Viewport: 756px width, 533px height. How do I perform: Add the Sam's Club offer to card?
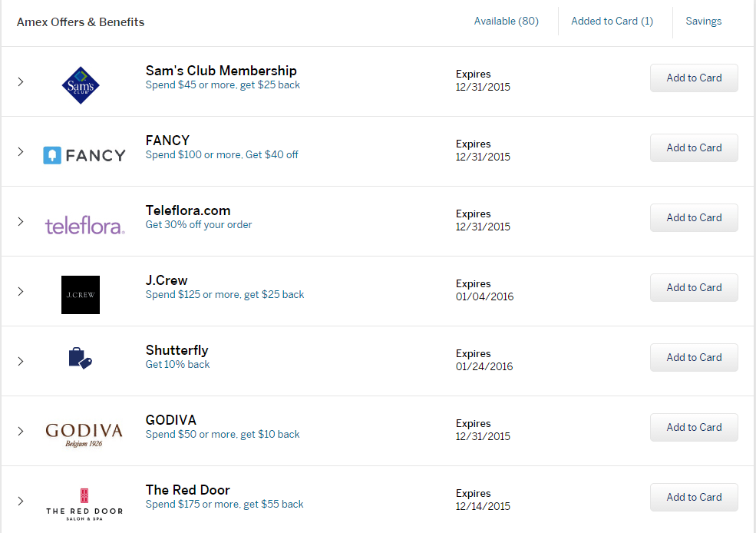(x=694, y=78)
